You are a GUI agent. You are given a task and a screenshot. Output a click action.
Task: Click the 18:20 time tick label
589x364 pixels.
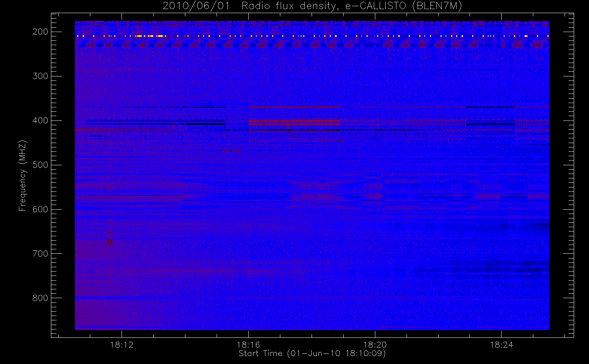click(x=375, y=345)
